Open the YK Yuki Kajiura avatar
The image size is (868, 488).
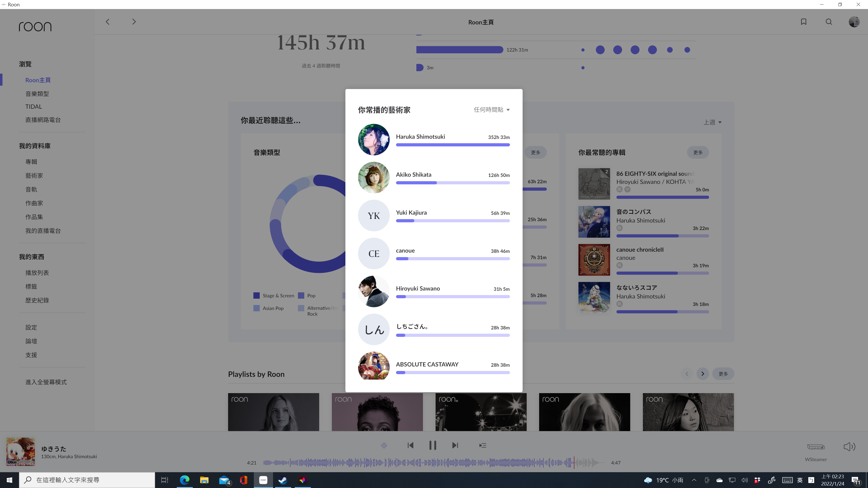374,216
